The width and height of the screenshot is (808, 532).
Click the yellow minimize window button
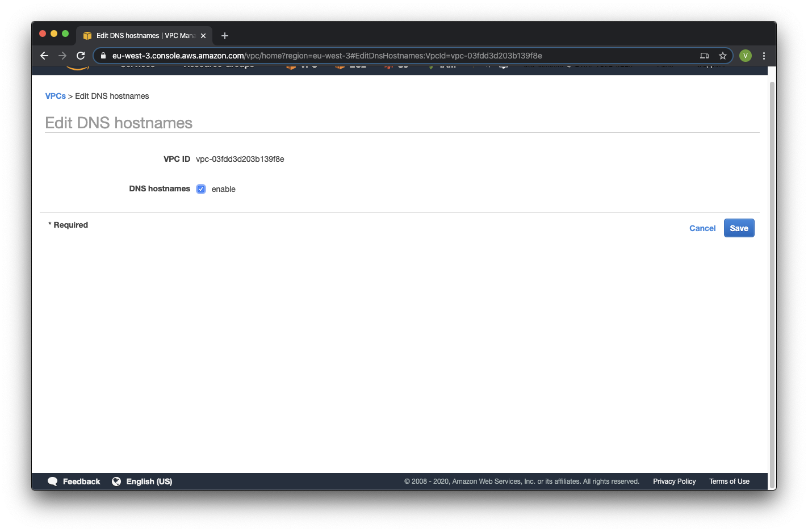[x=54, y=34]
